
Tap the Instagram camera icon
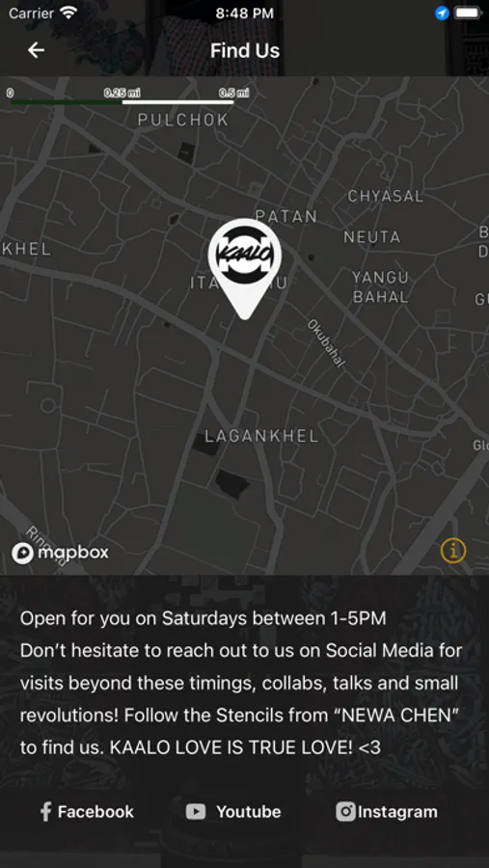click(x=345, y=811)
